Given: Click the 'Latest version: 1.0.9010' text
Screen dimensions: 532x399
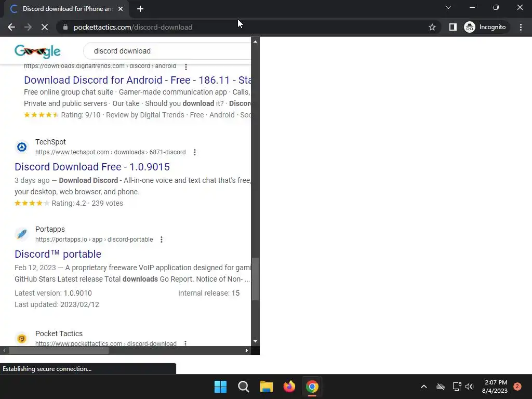Looking at the screenshot, I should 54,293.
